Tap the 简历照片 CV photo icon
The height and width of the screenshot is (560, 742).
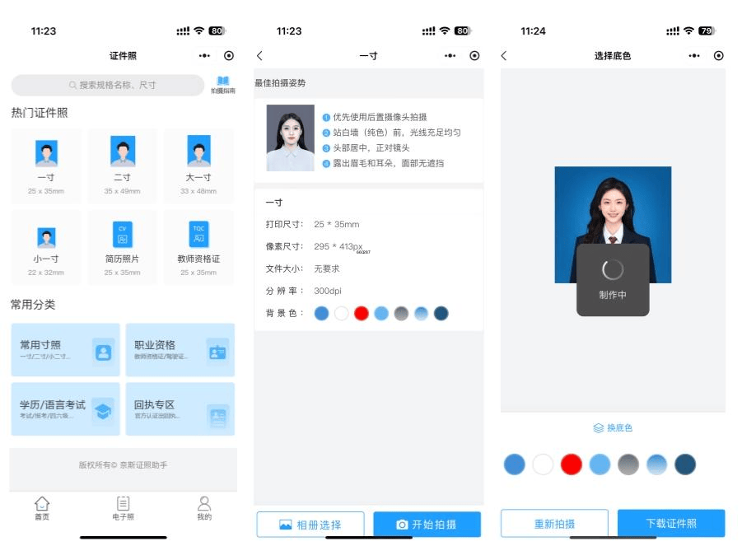point(122,236)
